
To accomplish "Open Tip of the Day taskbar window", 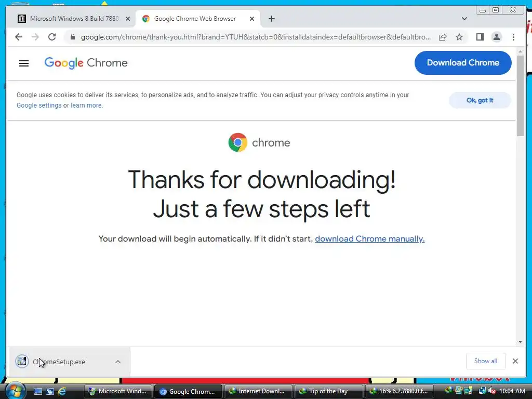I will [x=328, y=391].
